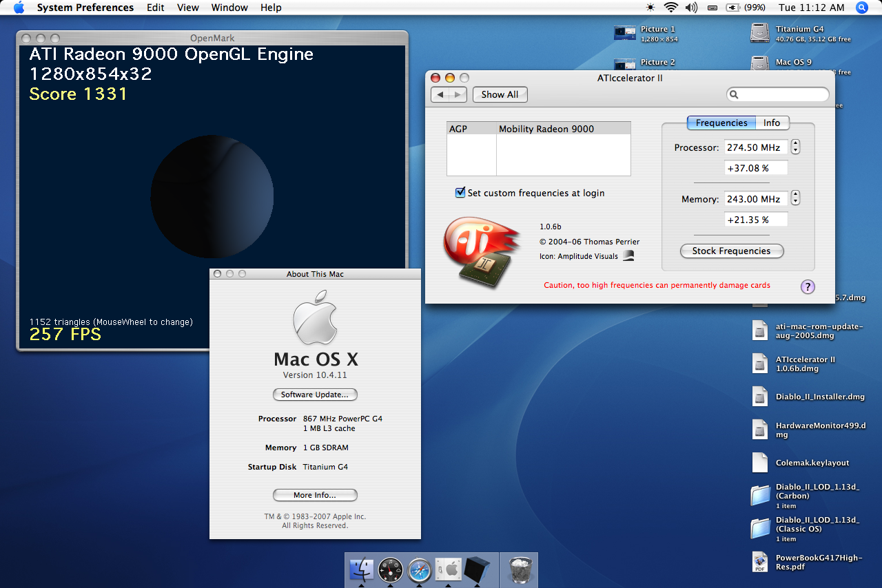Click the back arrow in ATIccelerator toolbar
The height and width of the screenshot is (588, 882).
(440, 94)
